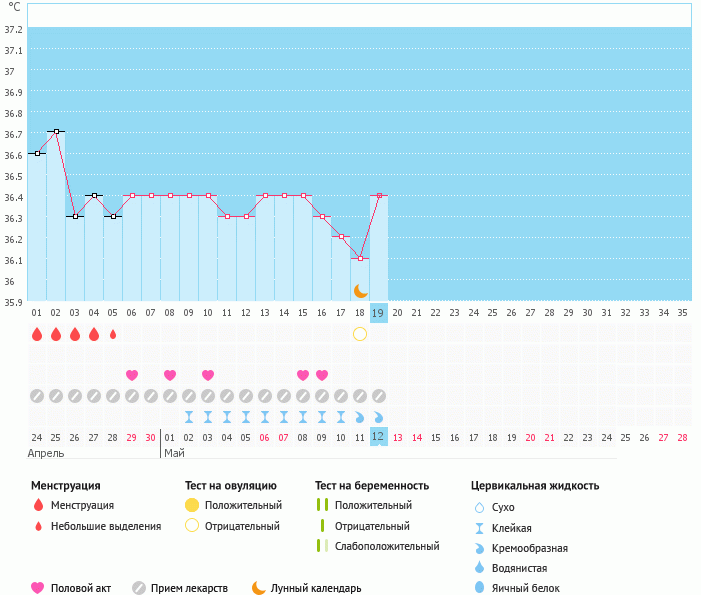Click the pink heart on cycle day 16
Image resolution: width=701 pixels, height=595 pixels.
tap(322, 375)
